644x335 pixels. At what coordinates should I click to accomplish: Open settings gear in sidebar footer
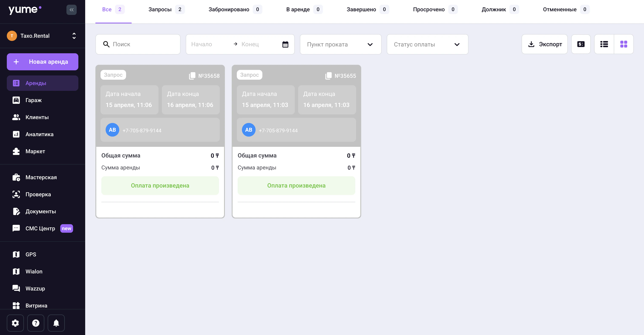click(15, 323)
